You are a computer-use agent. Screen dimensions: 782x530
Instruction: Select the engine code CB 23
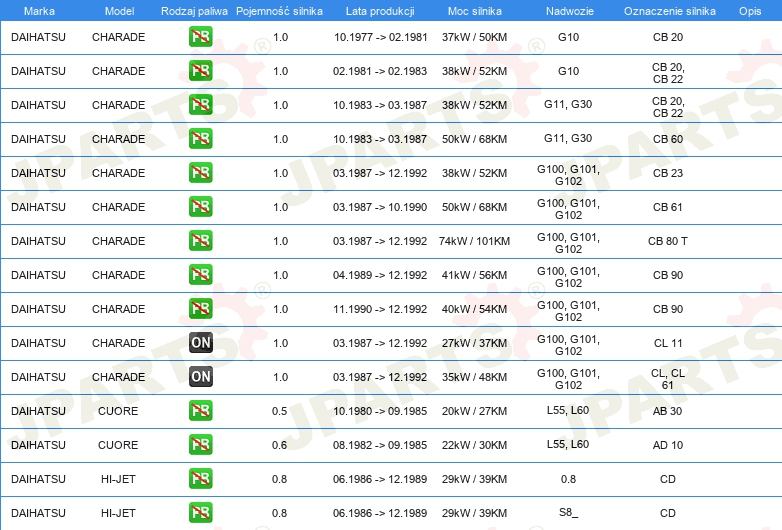pyautogui.click(x=668, y=173)
